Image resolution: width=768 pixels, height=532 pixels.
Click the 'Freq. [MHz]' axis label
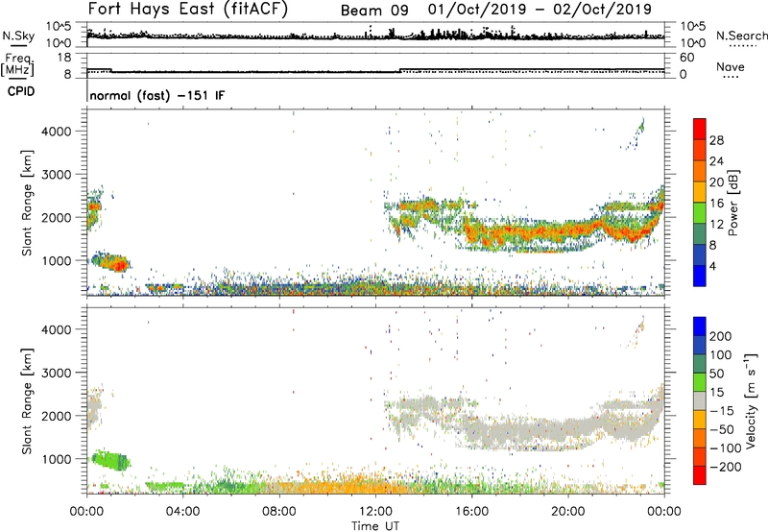18,64
